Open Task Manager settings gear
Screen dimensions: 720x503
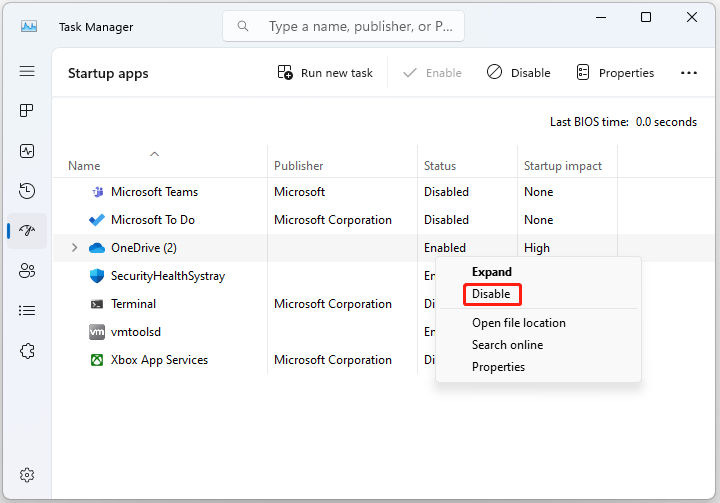point(27,475)
